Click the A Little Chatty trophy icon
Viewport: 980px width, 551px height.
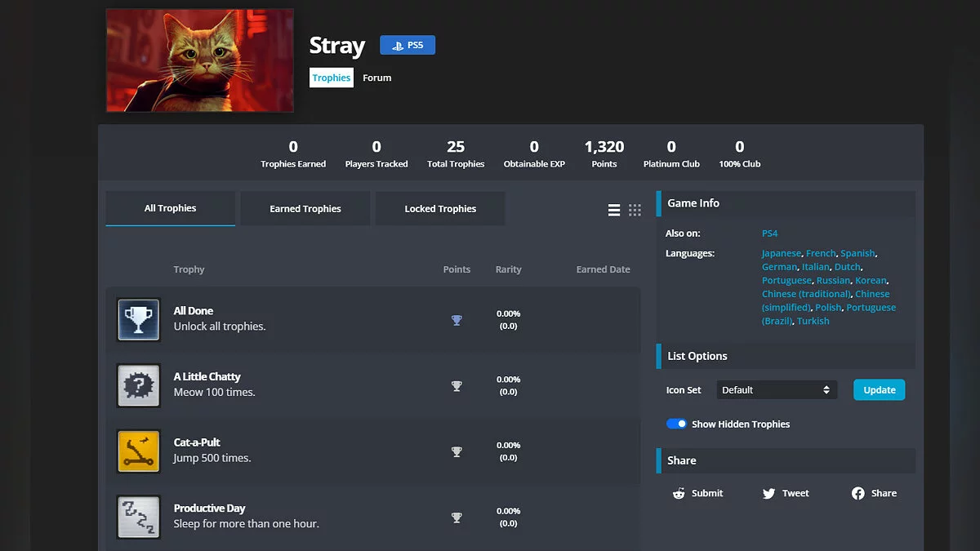click(138, 385)
